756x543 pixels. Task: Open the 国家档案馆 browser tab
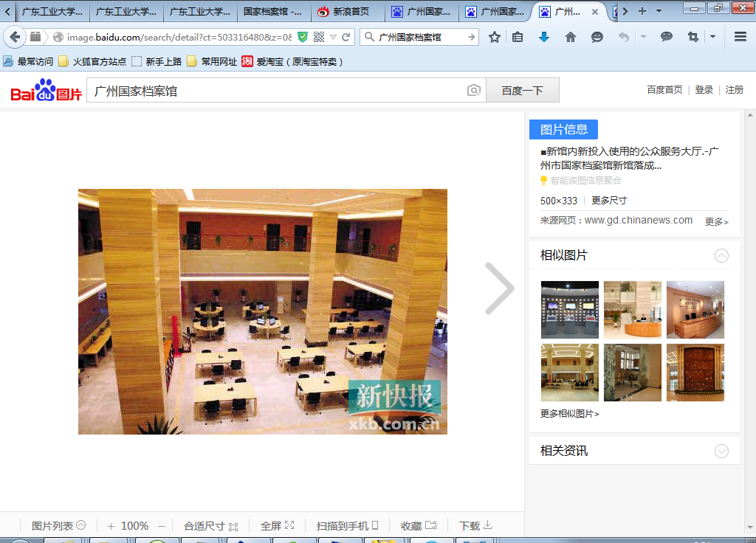(272, 12)
